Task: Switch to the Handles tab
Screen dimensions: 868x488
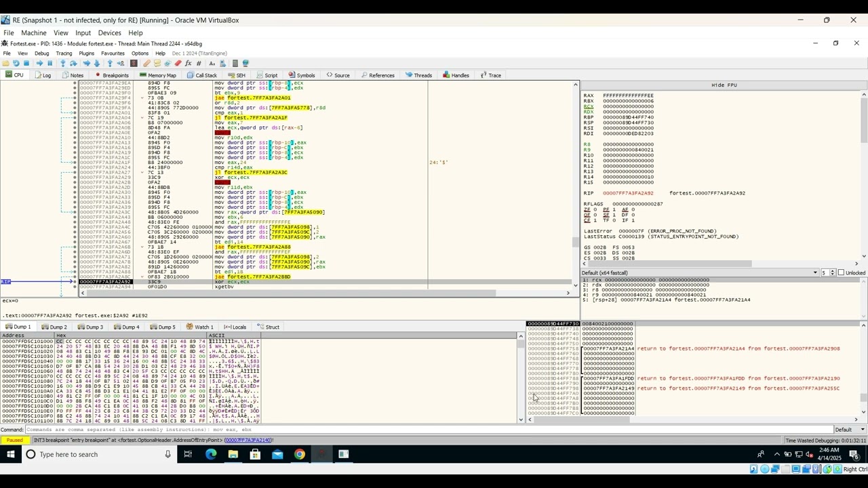Action: (456, 75)
